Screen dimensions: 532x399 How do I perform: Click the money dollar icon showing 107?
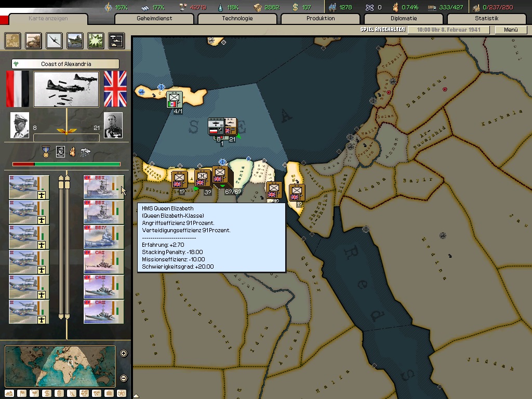pyautogui.click(x=295, y=7)
